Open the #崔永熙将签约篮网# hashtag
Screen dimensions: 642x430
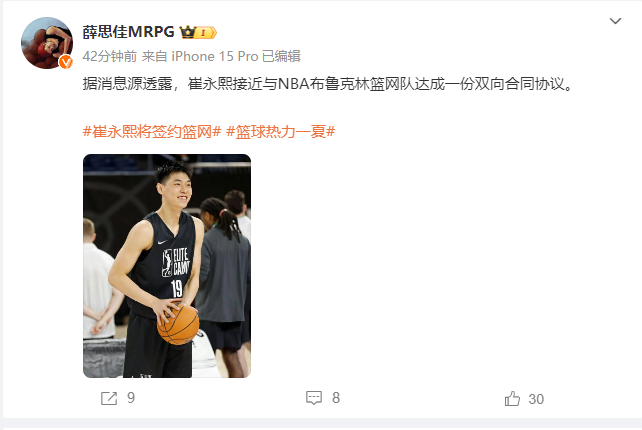click(152, 132)
